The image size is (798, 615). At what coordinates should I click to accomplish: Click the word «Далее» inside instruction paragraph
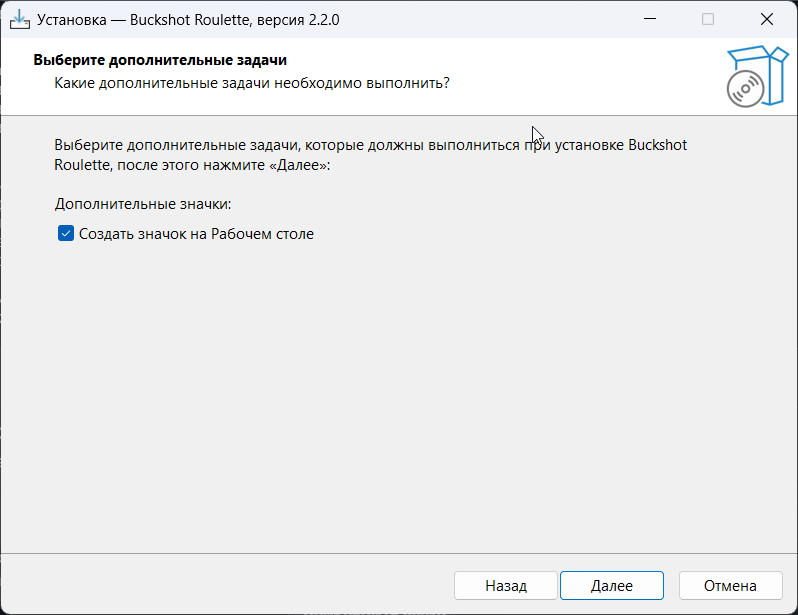click(x=300, y=165)
